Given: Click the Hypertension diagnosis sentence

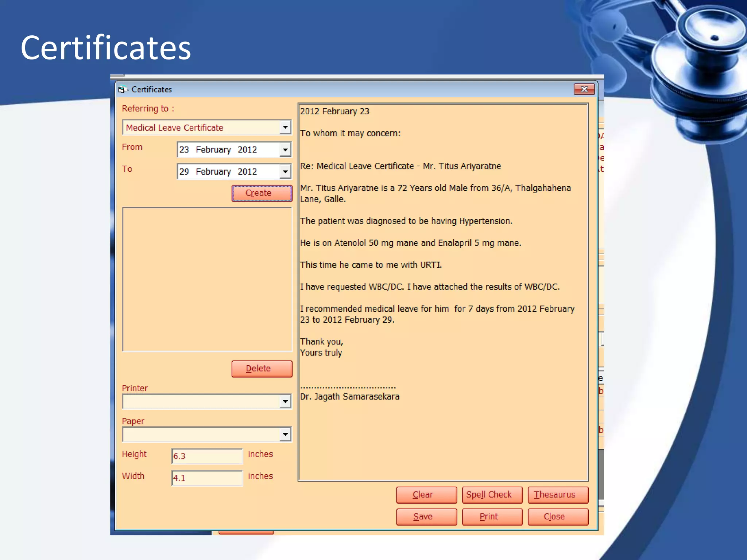Looking at the screenshot, I should coord(406,221).
